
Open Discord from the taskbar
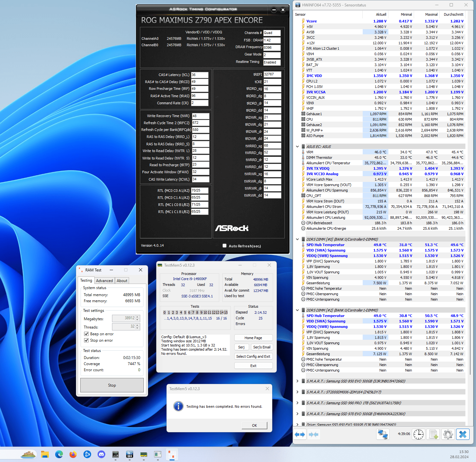[101, 454]
